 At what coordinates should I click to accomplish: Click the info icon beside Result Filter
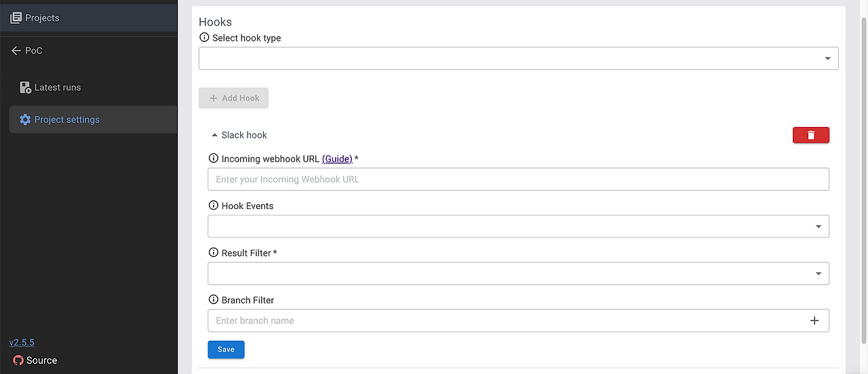click(x=214, y=253)
